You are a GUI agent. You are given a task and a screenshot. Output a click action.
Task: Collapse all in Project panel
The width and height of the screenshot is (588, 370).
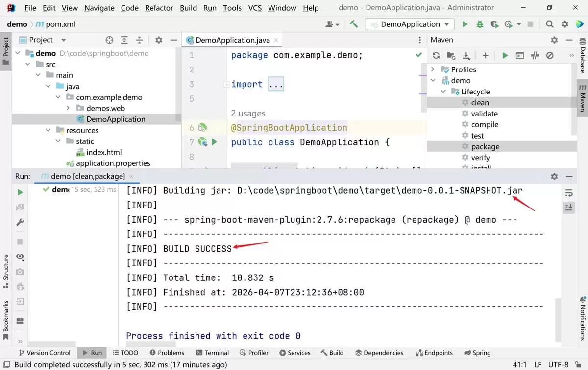pos(140,40)
